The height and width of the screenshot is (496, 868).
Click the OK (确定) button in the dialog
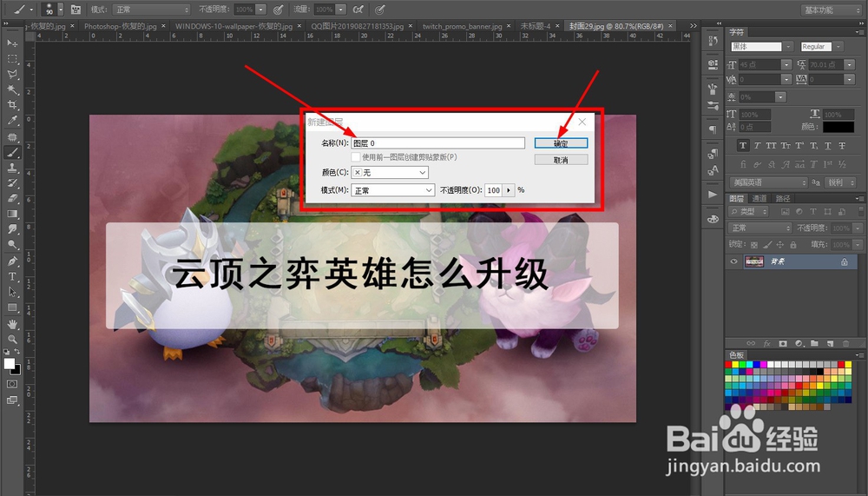[561, 143]
